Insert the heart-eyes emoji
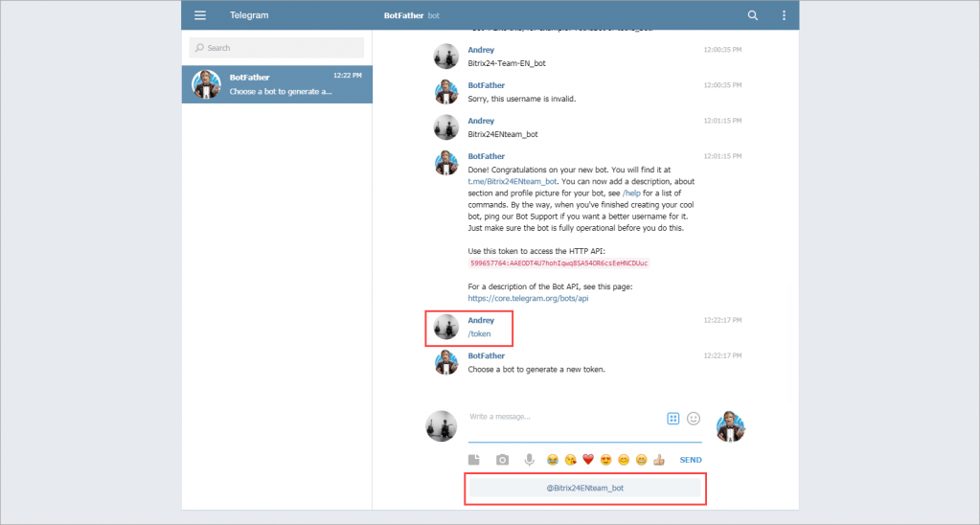The width and height of the screenshot is (980, 525). click(x=605, y=460)
